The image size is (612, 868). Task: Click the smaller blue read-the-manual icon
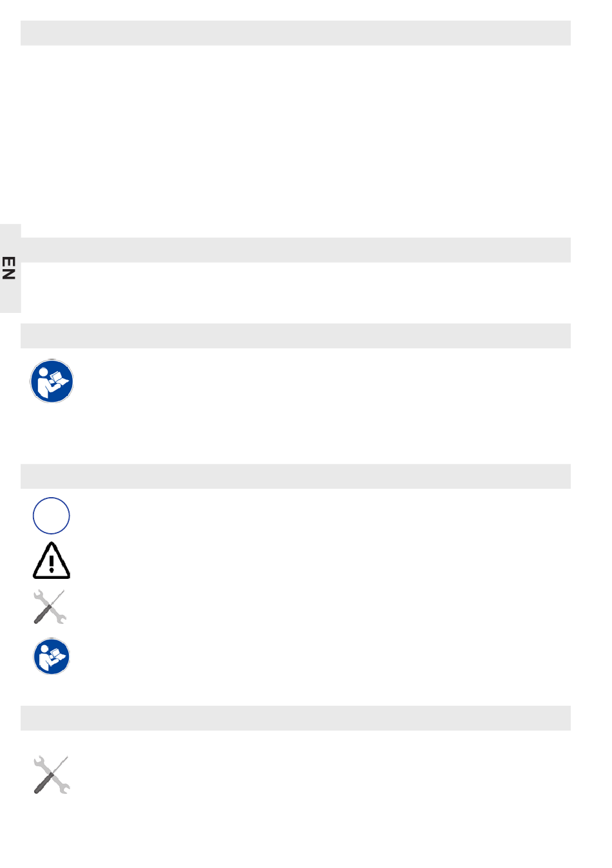(x=52, y=657)
